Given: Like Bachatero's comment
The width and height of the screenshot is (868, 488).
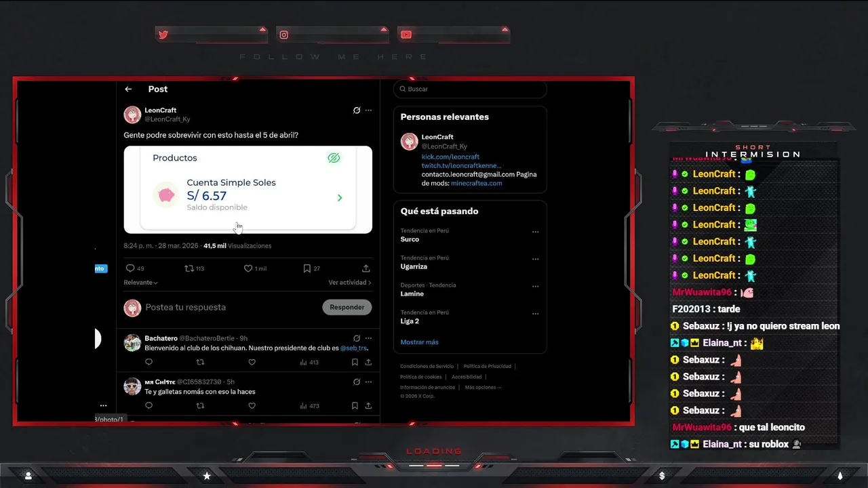Looking at the screenshot, I should (x=252, y=363).
